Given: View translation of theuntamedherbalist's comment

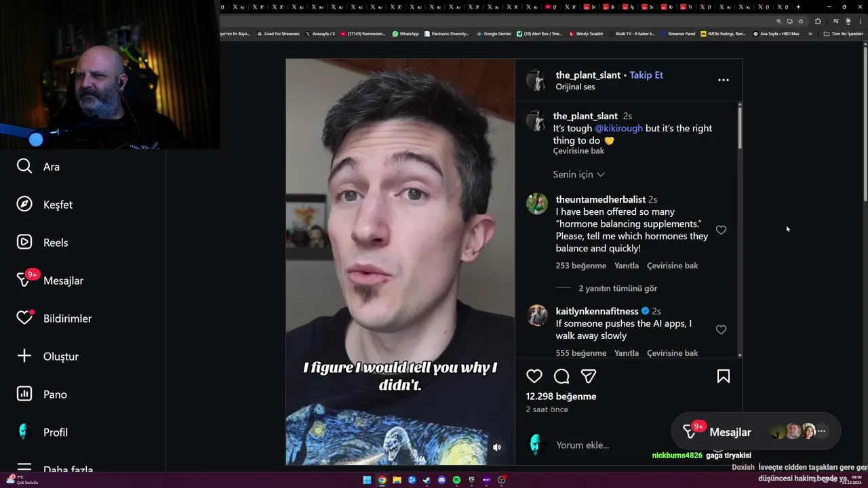Looking at the screenshot, I should pos(673,266).
